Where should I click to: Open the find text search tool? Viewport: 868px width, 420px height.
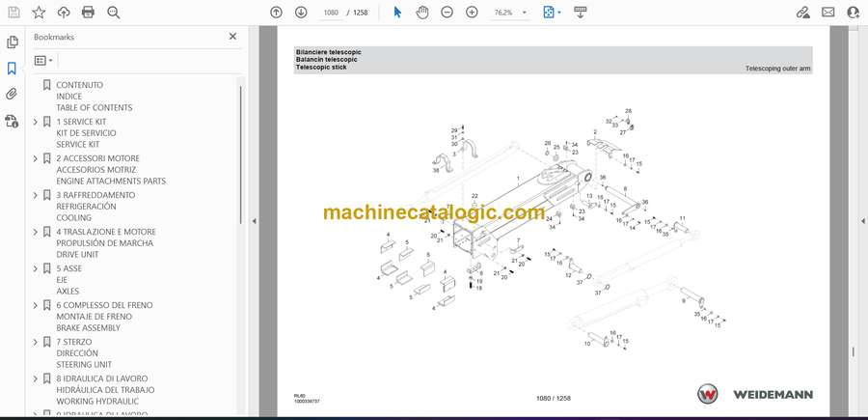coord(114,13)
